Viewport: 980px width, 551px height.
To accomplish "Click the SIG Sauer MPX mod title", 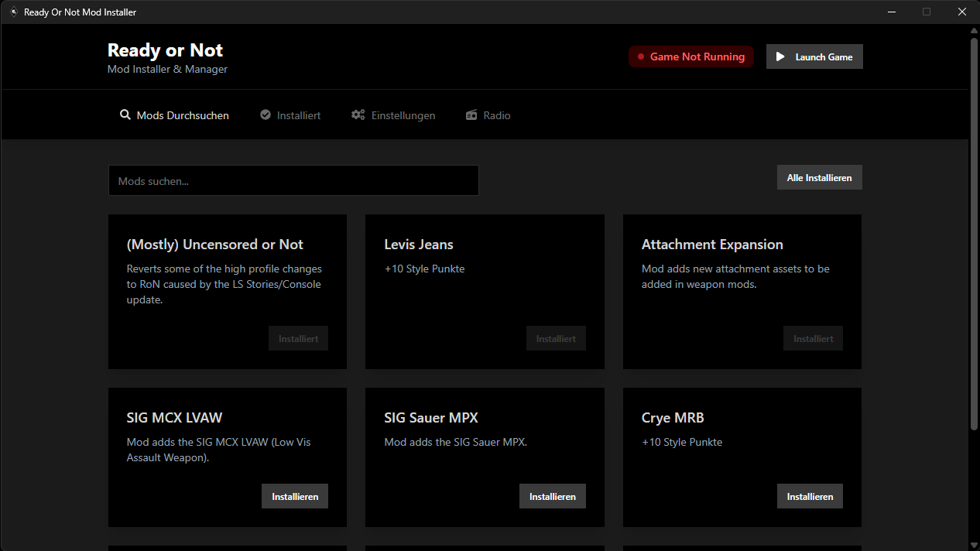I will [x=431, y=418].
